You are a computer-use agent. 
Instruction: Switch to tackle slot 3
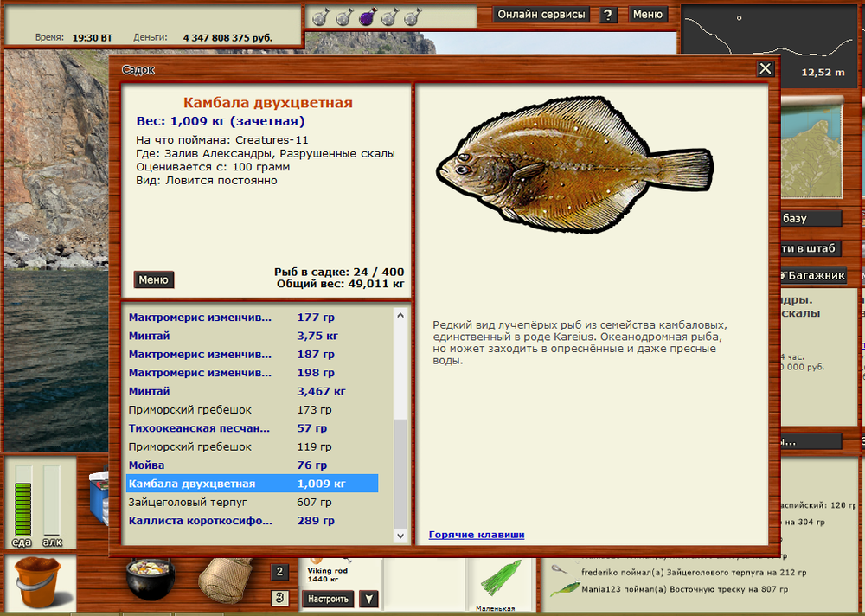pyautogui.click(x=280, y=597)
